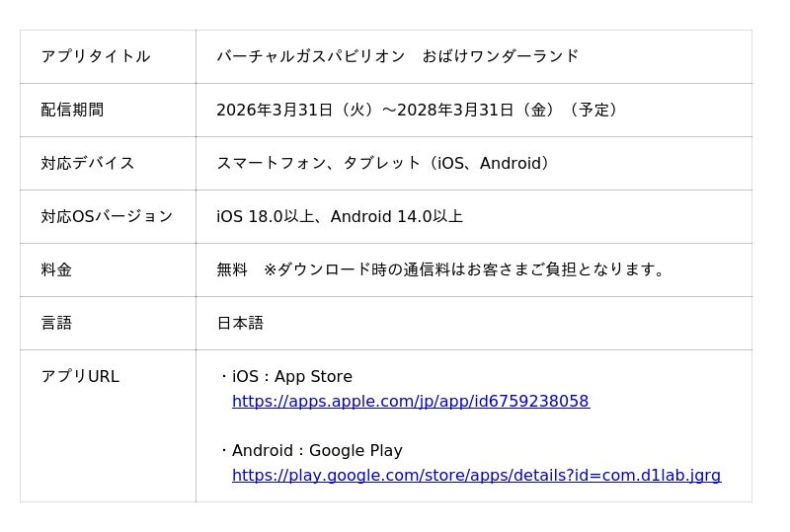The width and height of the screenshot is (790, 532).
Task: Click the （予定） text in period row
Action: point(593,110)
